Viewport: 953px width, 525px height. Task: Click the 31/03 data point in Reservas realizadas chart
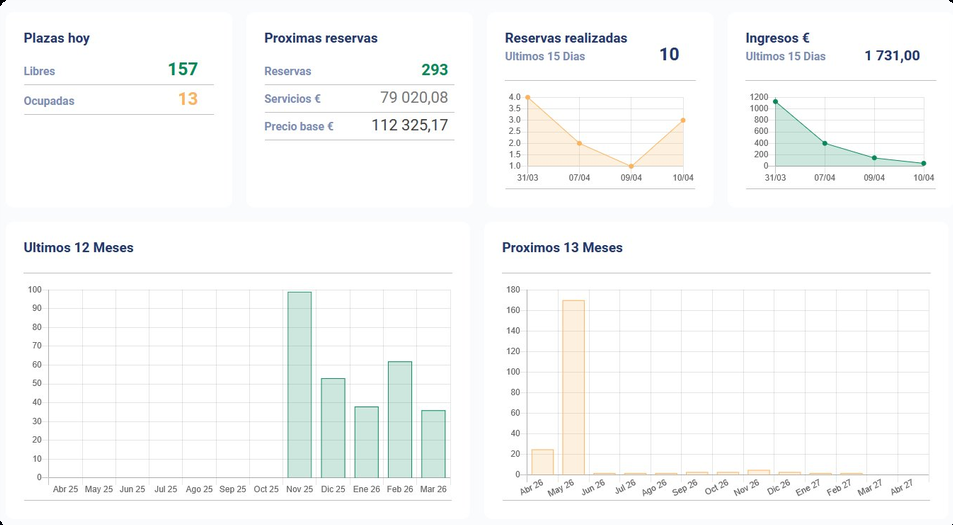[x=527, y=97]
